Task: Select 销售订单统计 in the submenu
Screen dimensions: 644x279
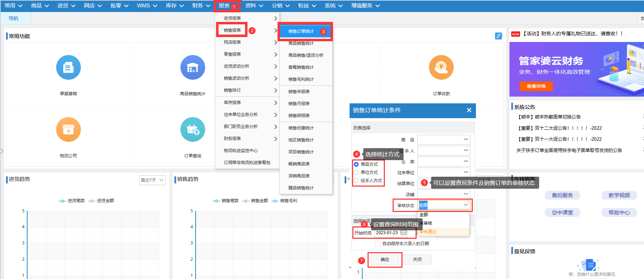Action: [x=301, y=31]
